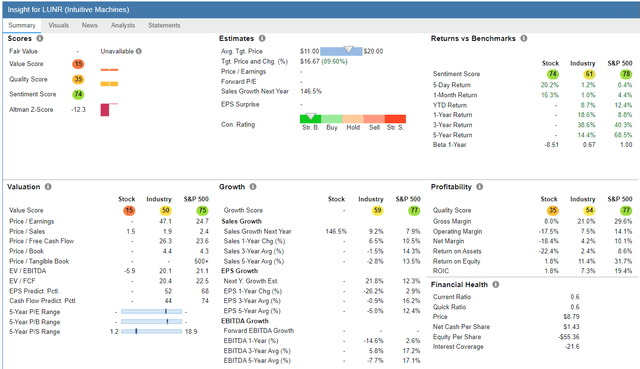Click the Price / Tangible Book S&P 500 value 500+

[x=202, y=261]
